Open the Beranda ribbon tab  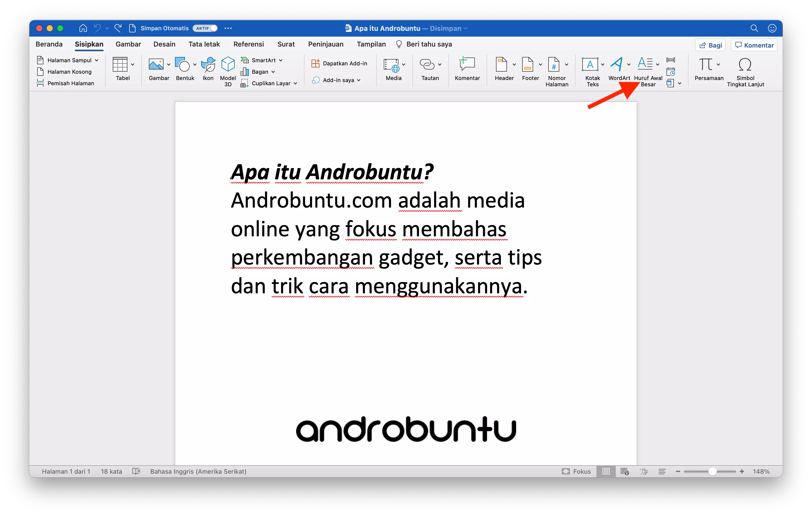pyautogui.click(x=49, y=44)
